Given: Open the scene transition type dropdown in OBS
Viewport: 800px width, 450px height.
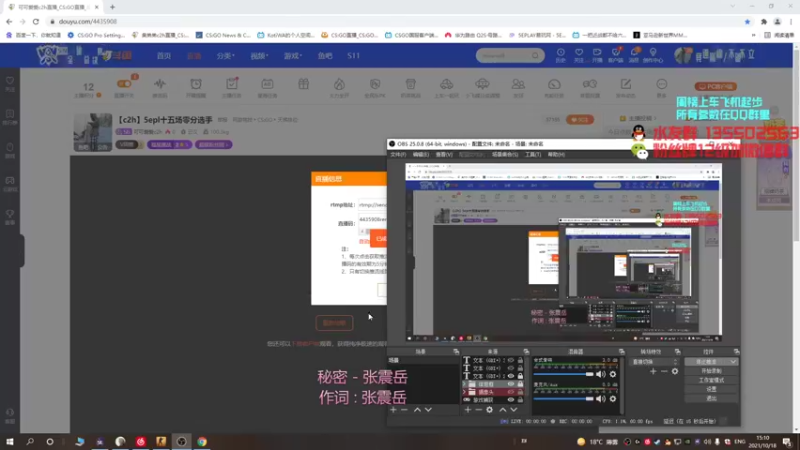Looking at the screenshot, I should pos(655,362).
